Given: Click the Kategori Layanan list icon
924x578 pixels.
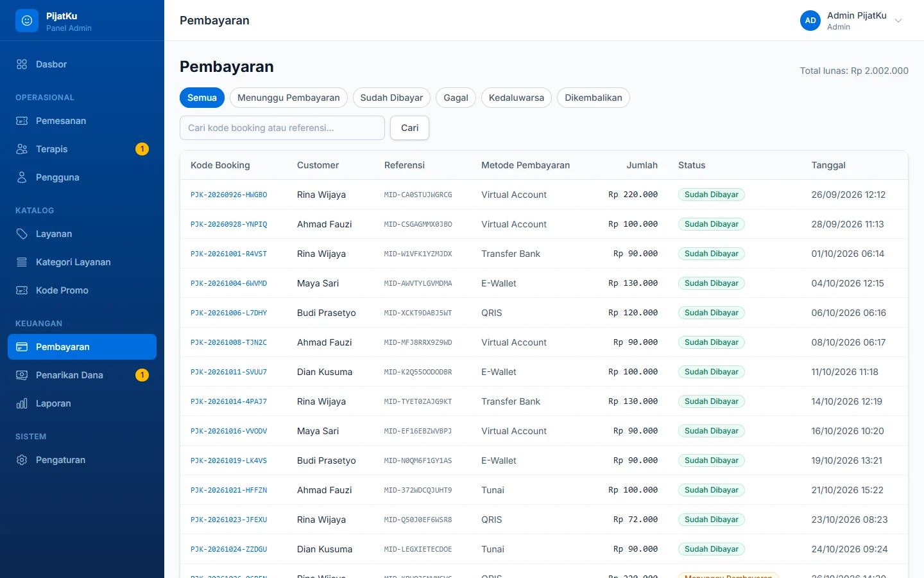Looking at the screenshot, I should (x=22, y=262).
